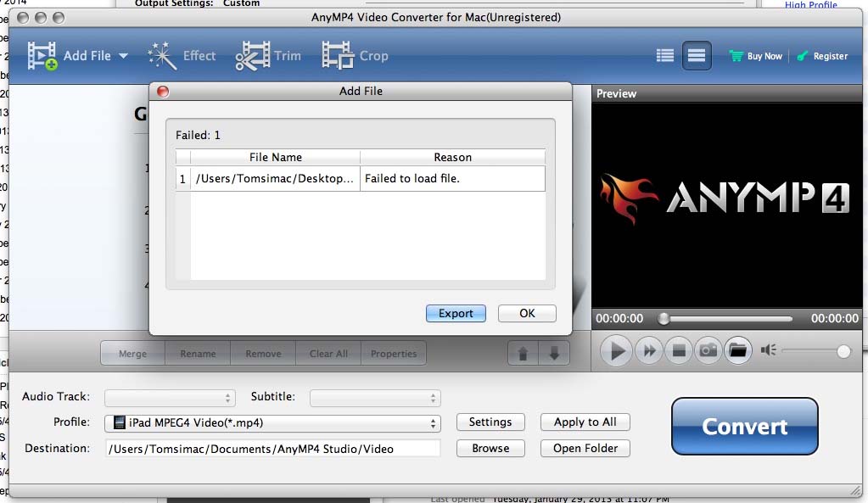This screenshot has width=868, height=503.
Task: Take a snapshot with camera icon
Action: [708, 351]
